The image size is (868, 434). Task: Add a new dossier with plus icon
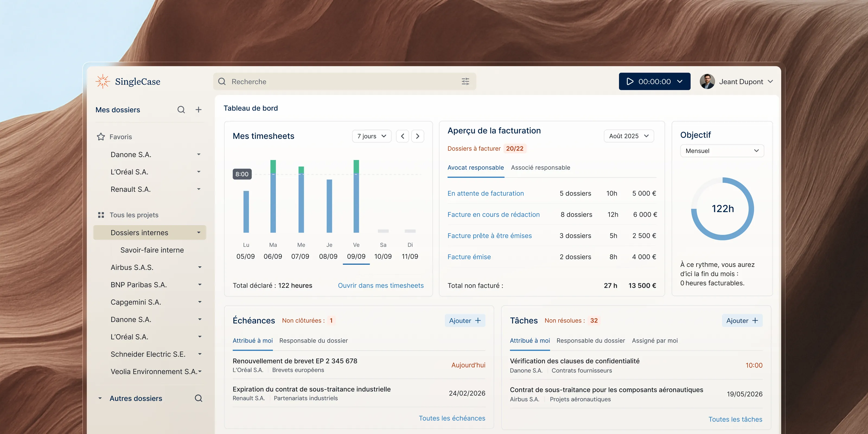coord(199,110)
